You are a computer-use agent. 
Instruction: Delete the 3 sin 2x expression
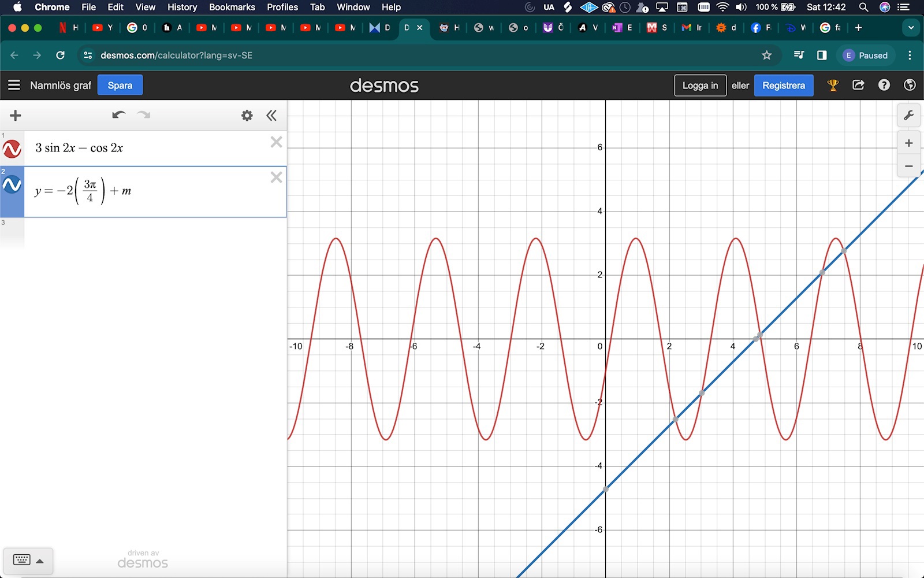click(276, 142)
